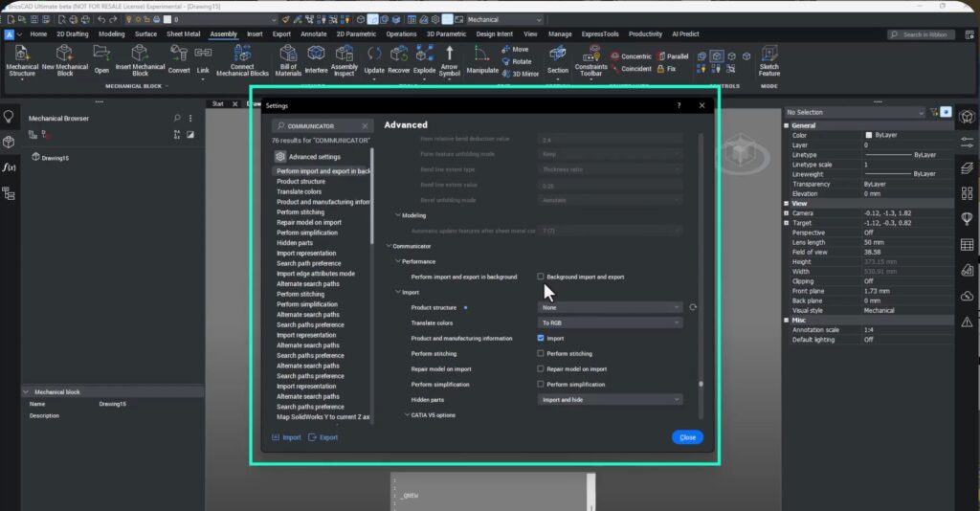Image resolution: width=980 pixels, height=511 pixels.
Task: Click the Section ribbon icon
Action: click(x=558, y=59)
